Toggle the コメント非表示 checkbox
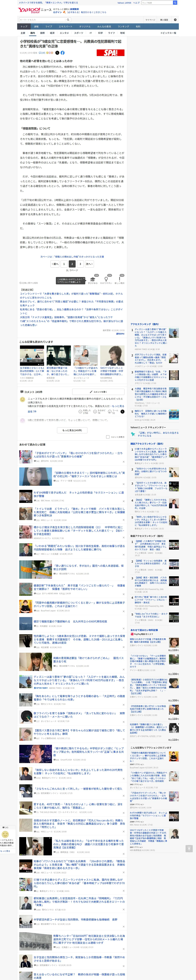196x980 pixels. (108, 437)
